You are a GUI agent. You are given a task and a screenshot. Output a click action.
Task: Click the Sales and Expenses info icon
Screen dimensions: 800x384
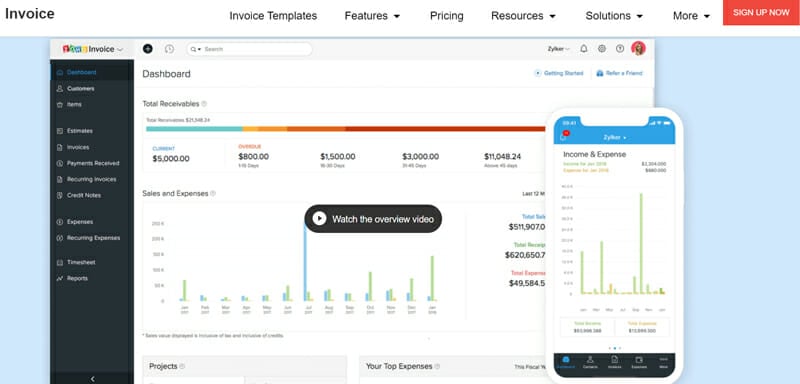[213, 194]
